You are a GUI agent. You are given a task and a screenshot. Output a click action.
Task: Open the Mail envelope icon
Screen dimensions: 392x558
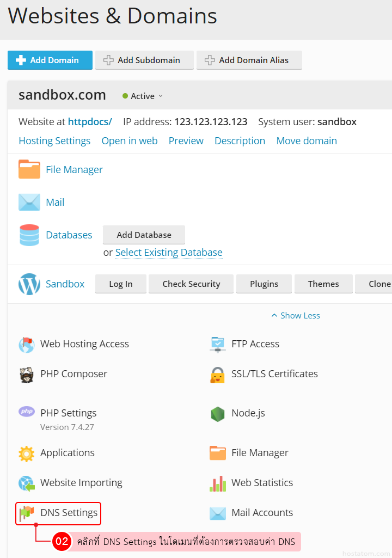[x=29, y=202]
